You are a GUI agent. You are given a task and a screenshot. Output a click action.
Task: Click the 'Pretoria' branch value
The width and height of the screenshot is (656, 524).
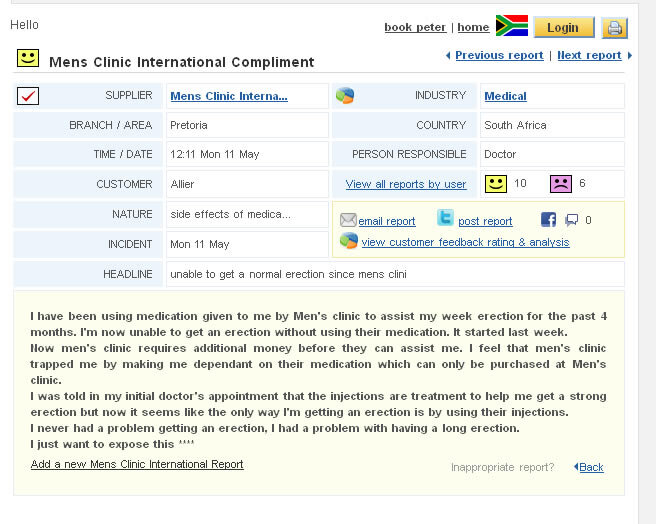coord(189,125)
